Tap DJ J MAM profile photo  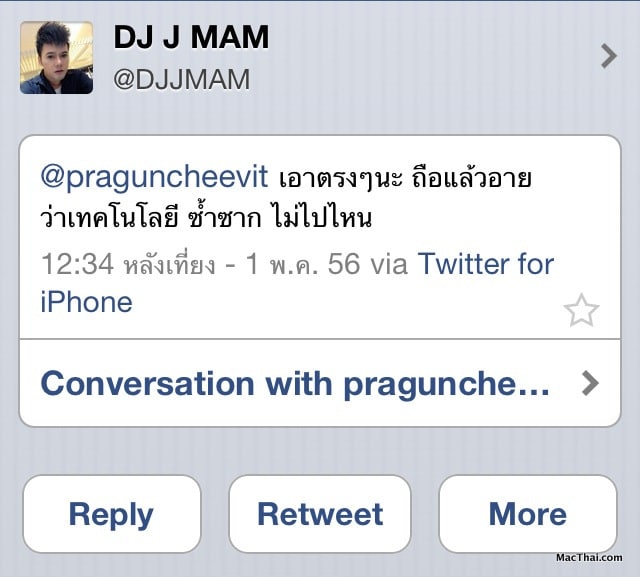(x=56, y=58)
